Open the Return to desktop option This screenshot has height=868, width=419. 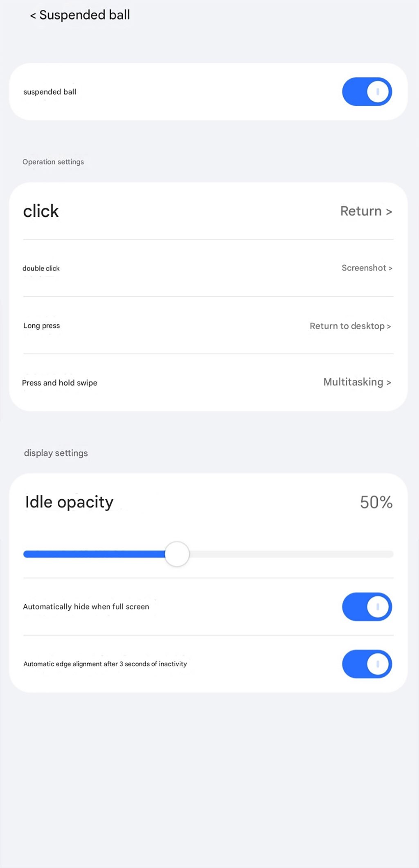[350, 326]
